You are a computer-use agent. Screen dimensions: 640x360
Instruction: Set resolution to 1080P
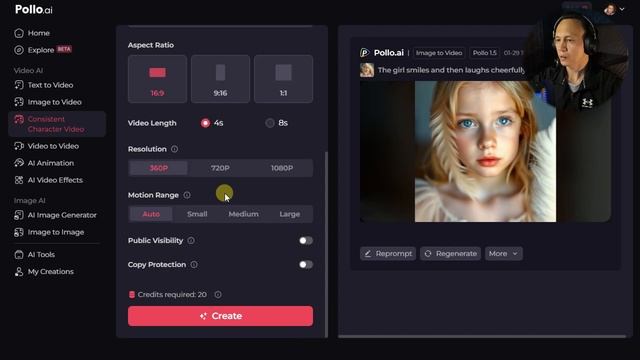coord(282,168)
